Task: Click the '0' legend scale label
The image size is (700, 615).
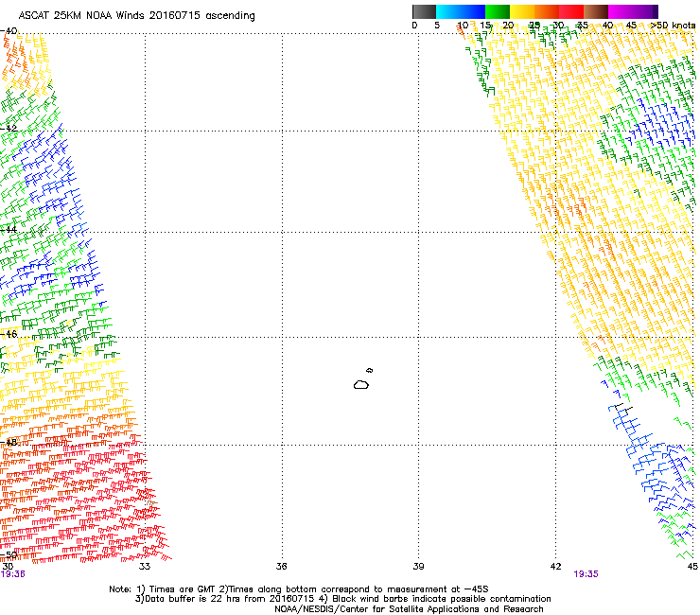Action: 414,26
